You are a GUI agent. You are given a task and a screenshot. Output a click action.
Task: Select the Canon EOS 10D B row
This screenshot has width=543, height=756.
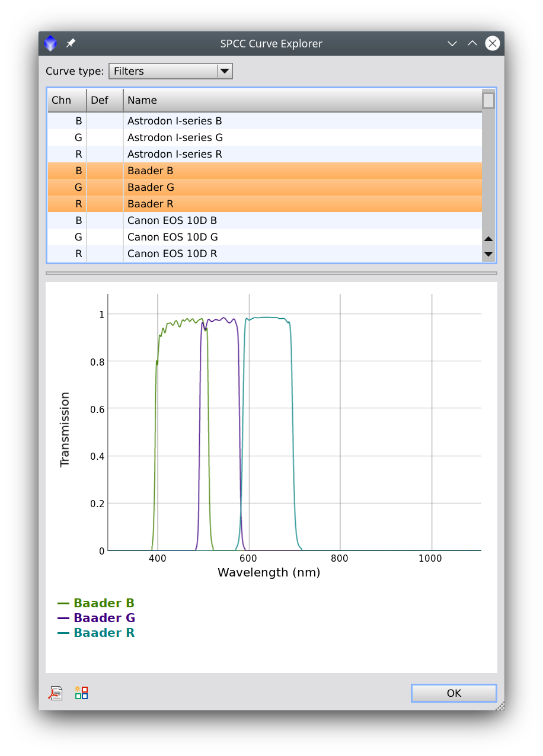264,220
